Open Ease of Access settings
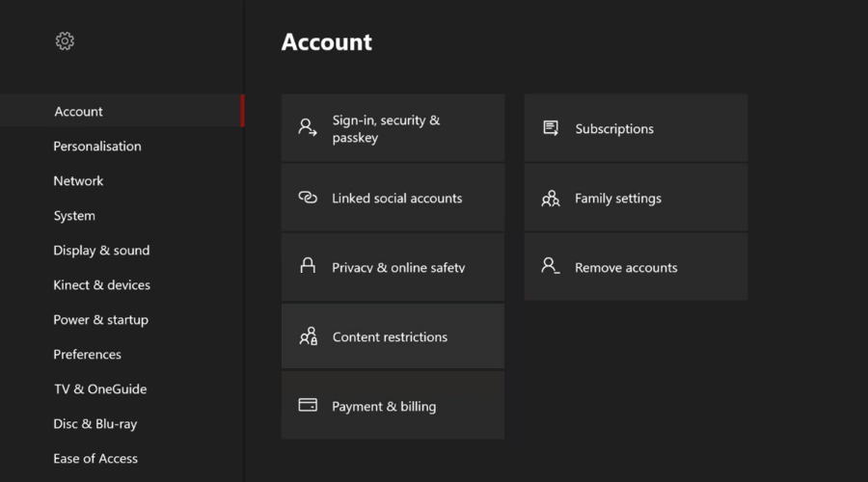The width and height of the screenshot is (868, 482). [95, 459]
